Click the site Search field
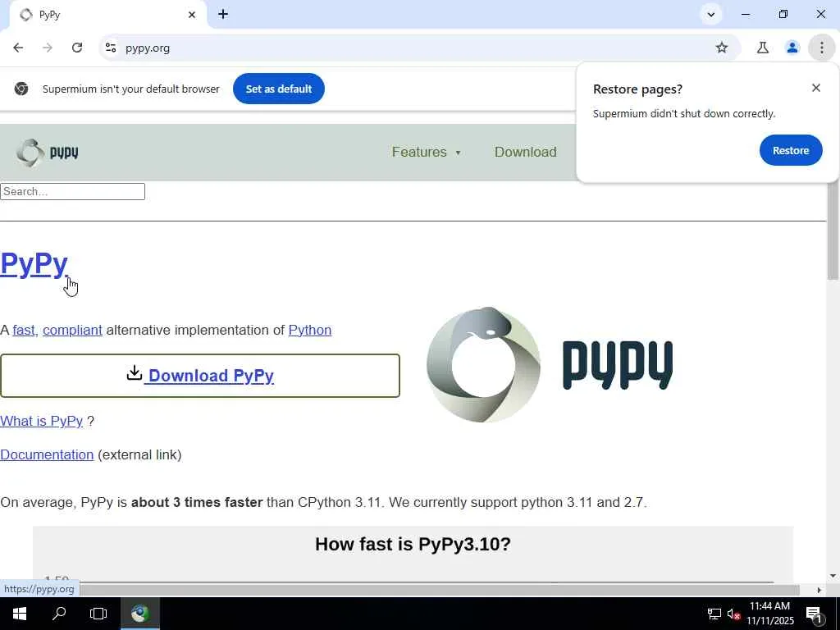Viewport: 840px width, 630px height. pyautogui.click(x=72, y=192)
